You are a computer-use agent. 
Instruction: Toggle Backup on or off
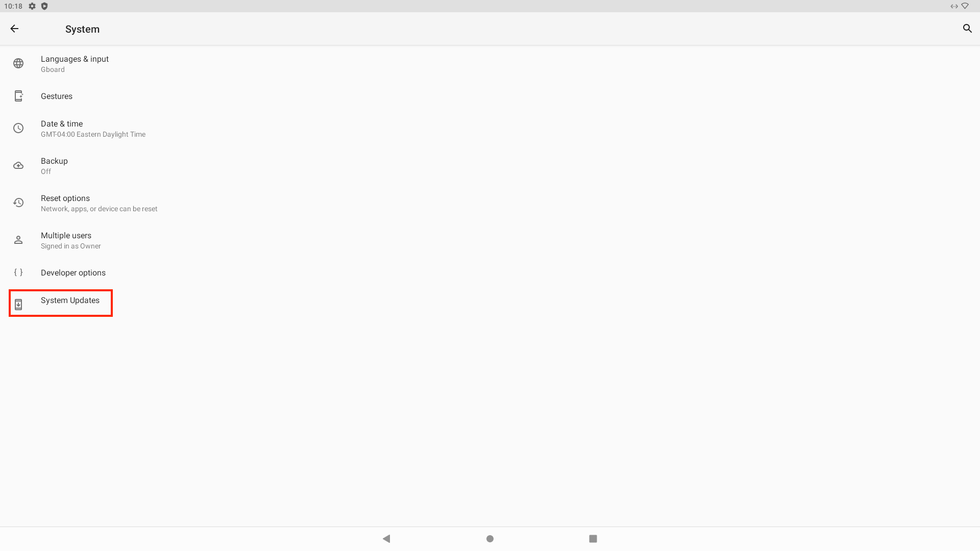pos(54,165)
